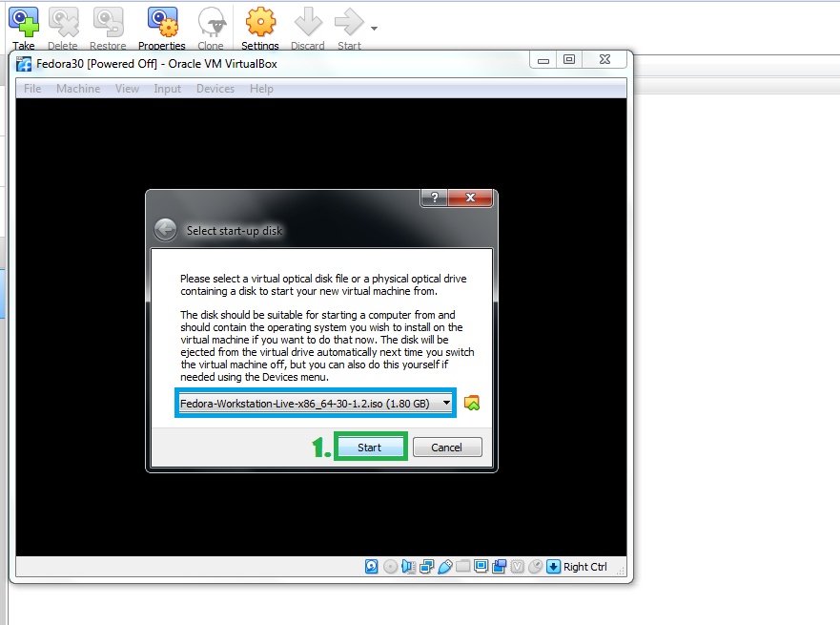The image size is (840, 625).
Task: Click the back arrow in start-up disk dialog
Action: [x=165, y=230]
